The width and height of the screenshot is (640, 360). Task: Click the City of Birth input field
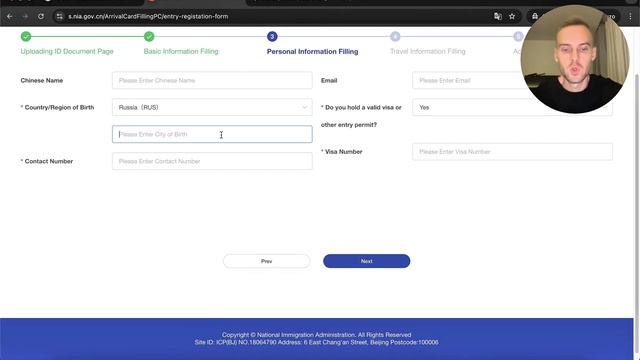(212, 134)
